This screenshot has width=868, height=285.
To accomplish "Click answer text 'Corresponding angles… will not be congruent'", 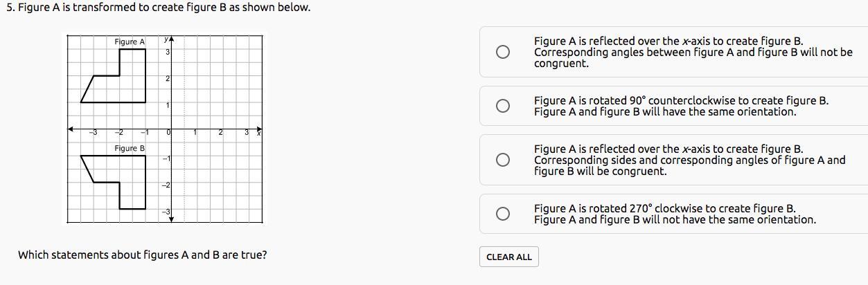I will 693,52.
